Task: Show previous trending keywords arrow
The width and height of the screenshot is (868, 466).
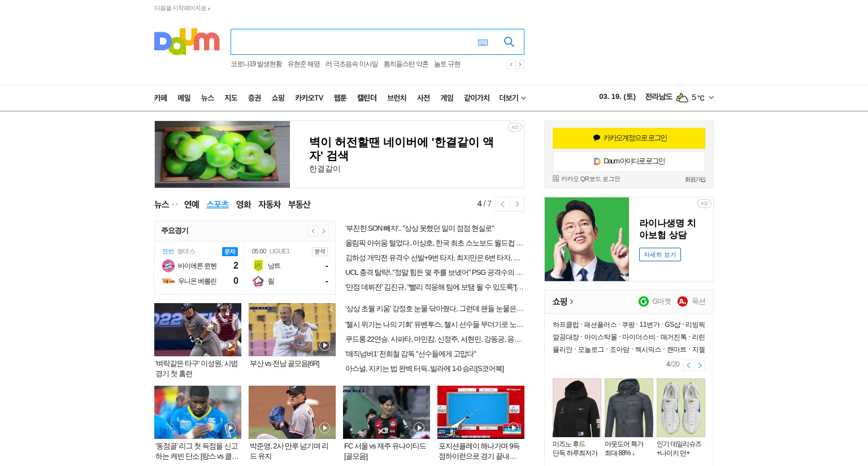Action: (x=511, y=64)
